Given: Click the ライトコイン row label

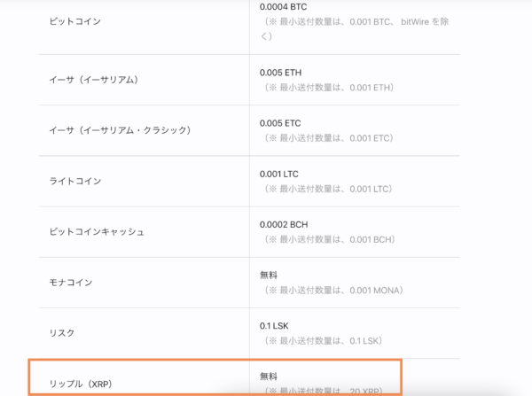Looking at the screenshot, I should point(75,181).
